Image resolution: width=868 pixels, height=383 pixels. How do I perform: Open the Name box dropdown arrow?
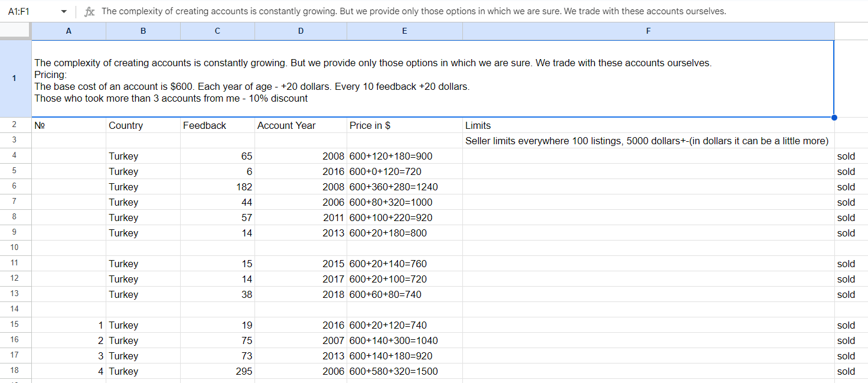coord(64,12)
